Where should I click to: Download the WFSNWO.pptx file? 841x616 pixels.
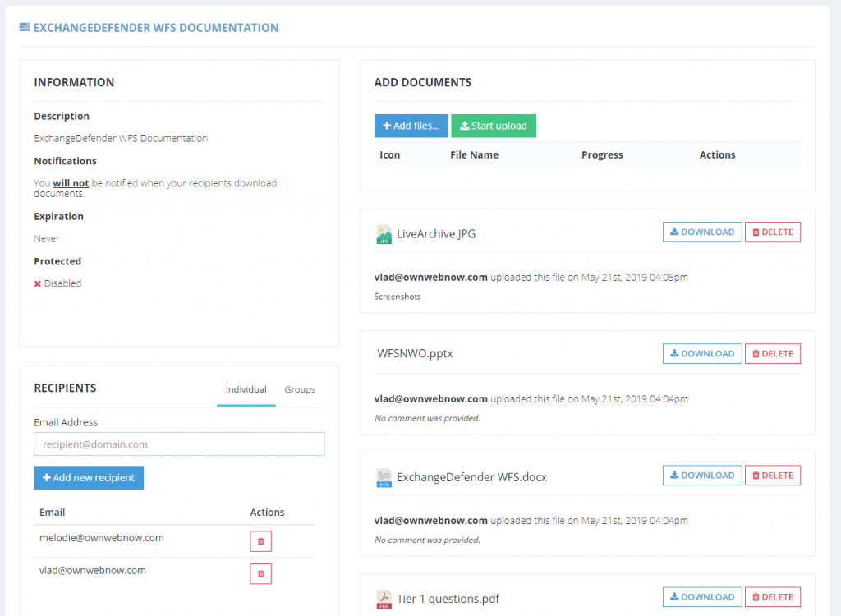click(702, 354)
